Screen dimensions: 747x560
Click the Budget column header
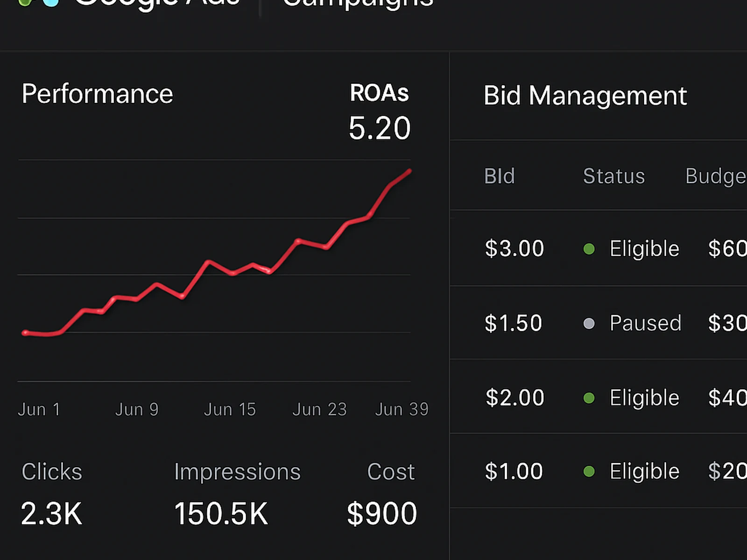point(715,176)
